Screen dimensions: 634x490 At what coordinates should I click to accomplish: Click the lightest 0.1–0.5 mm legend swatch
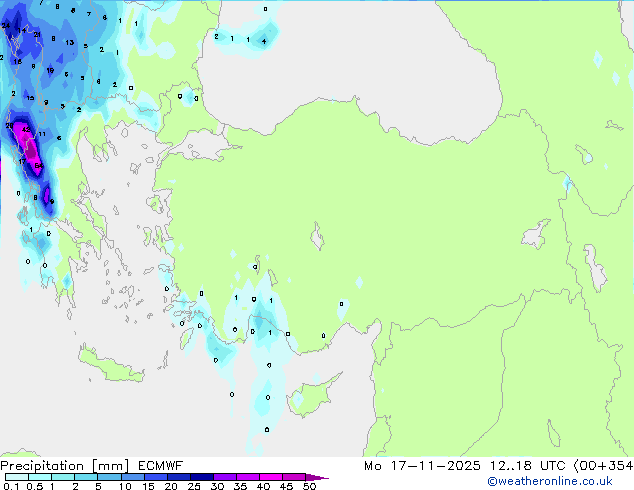tap(17, 477)
